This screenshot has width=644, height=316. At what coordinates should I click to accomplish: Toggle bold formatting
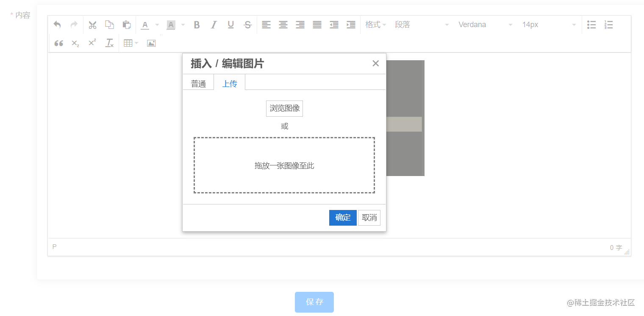pos(197,25)
